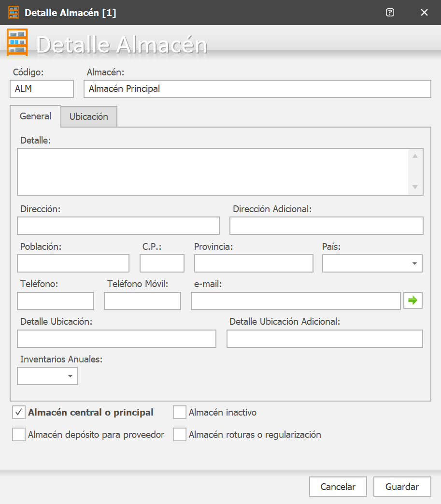This screenshot has width=441, height=504.
Task: Focus the Detalle Ubicación field
Action: point(116,338)
